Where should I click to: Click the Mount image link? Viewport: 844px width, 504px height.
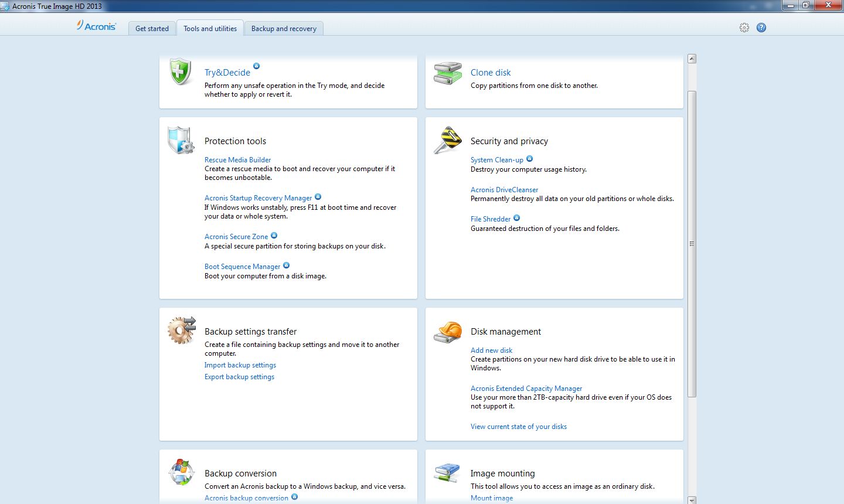click(492, 498)
